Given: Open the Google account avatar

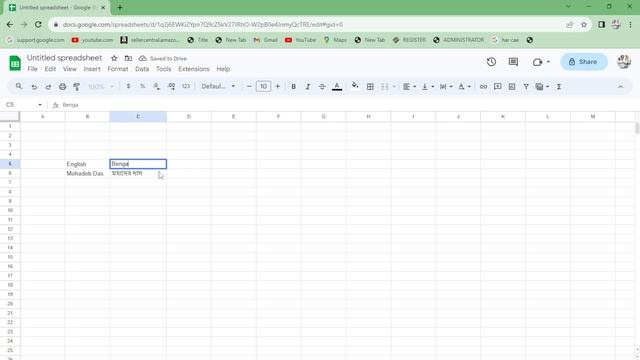Looking at the screenshot, I should [x=624, y=62].
